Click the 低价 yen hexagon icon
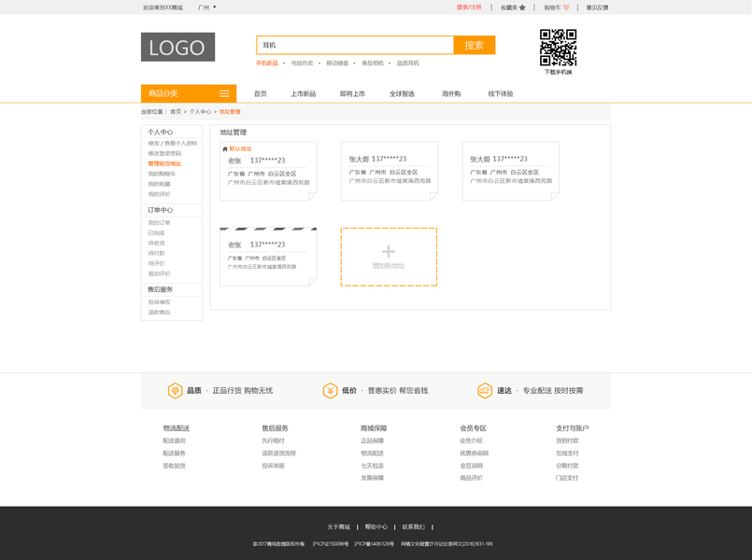 click(330, 390)
